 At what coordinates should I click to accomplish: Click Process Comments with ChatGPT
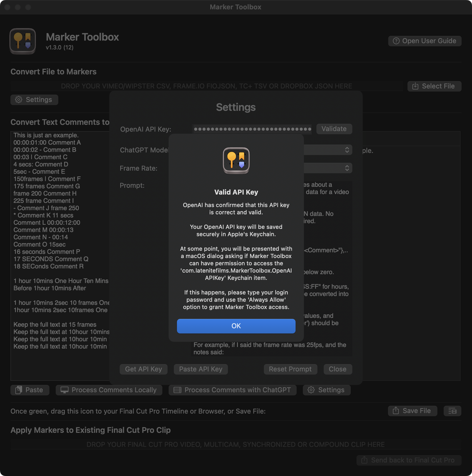point(232,390)
